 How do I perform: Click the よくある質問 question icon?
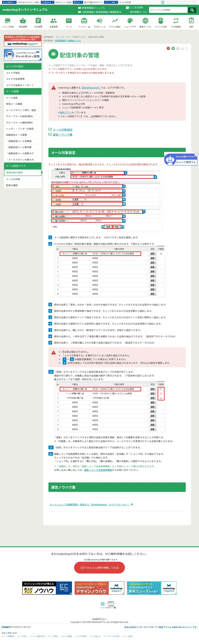[127, 8]
